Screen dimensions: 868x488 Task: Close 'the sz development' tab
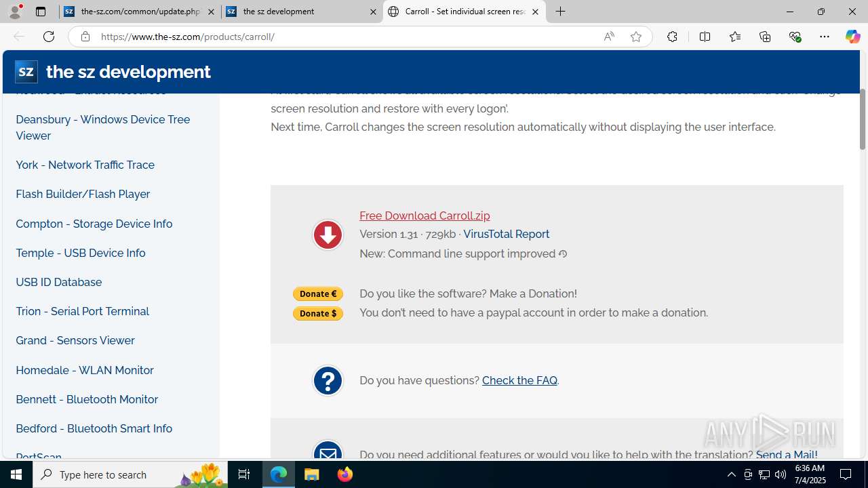(373, 12)
